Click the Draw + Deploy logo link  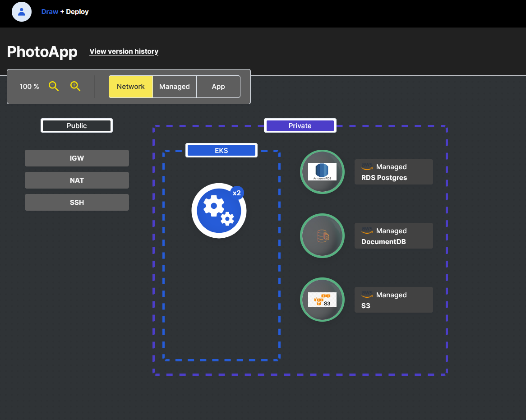click(65, 12)
